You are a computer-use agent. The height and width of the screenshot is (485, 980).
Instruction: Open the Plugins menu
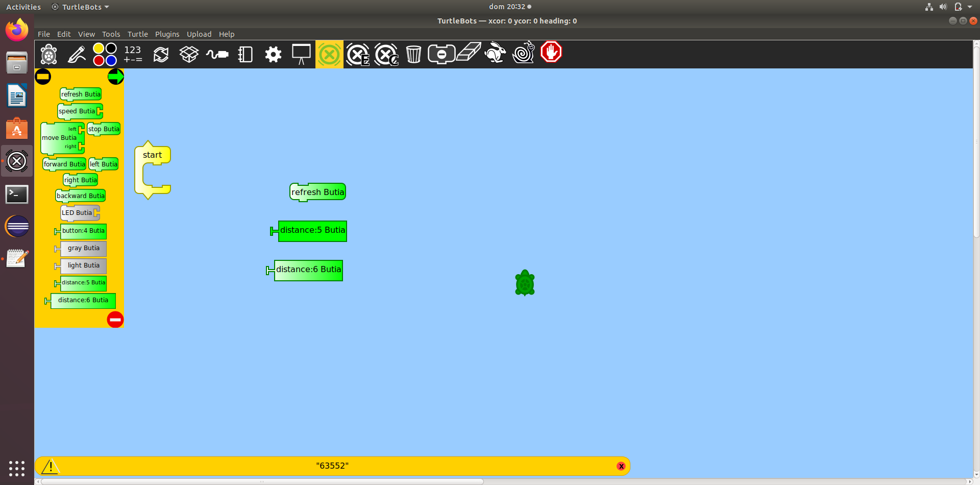[x=167, y=34]
